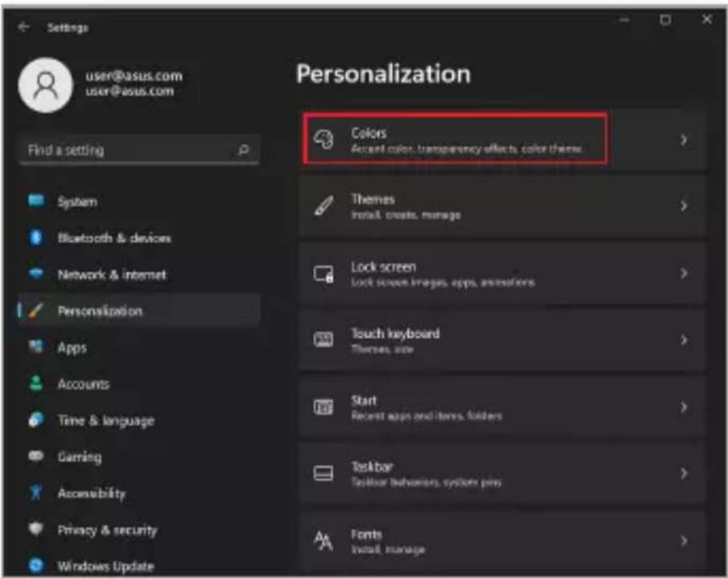Click the Personalization page heading
Viewport: 728px width, 578px height.
point(383,74)
